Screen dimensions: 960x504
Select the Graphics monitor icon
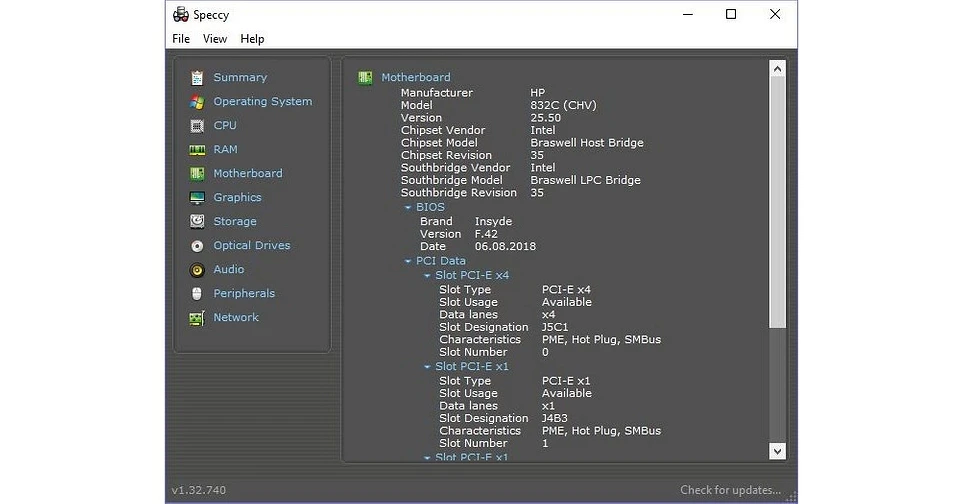197,198
